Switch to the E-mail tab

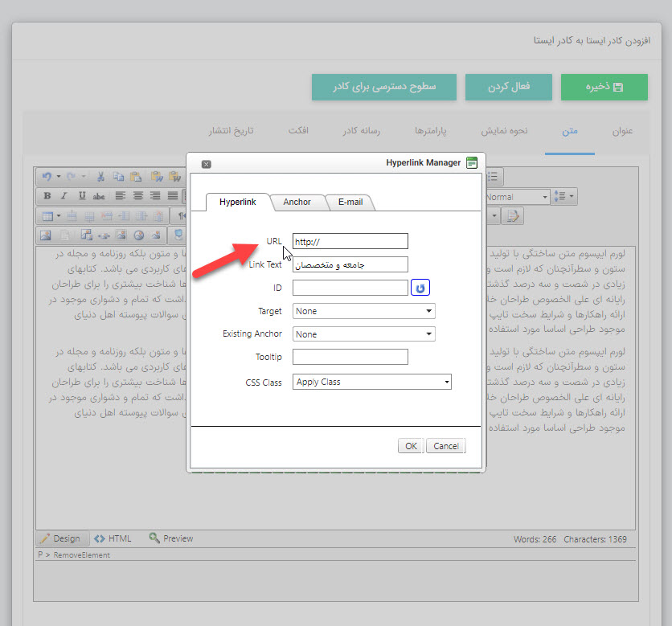pyautogui.click(x=350, y=202)
